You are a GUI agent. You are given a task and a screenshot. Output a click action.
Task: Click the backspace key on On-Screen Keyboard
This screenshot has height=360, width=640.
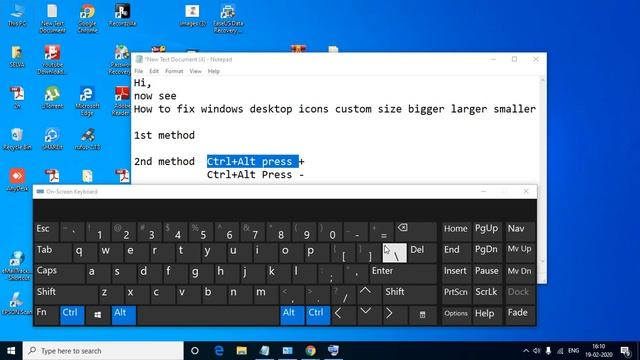click(415, 231)
